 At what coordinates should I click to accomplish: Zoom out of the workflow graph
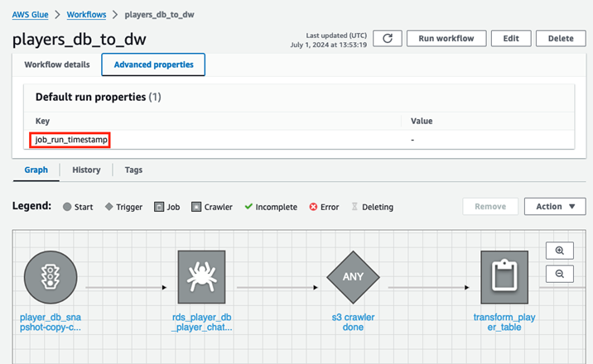(560, 274)
